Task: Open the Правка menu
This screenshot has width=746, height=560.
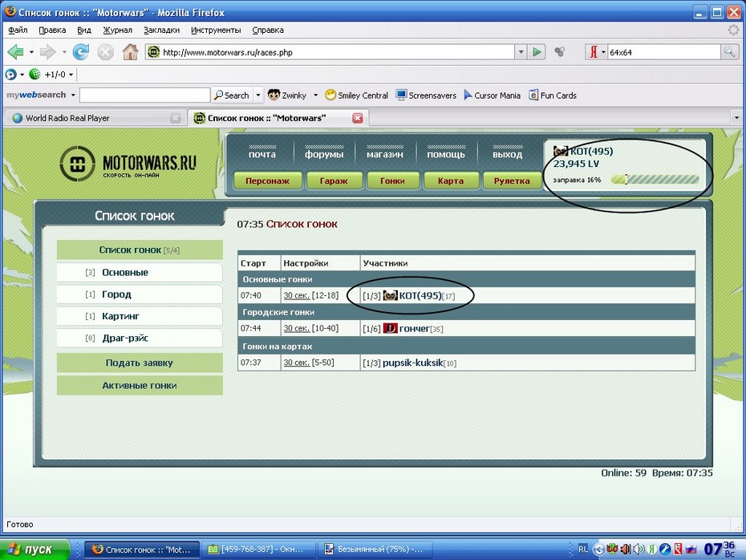Action: 52,30
